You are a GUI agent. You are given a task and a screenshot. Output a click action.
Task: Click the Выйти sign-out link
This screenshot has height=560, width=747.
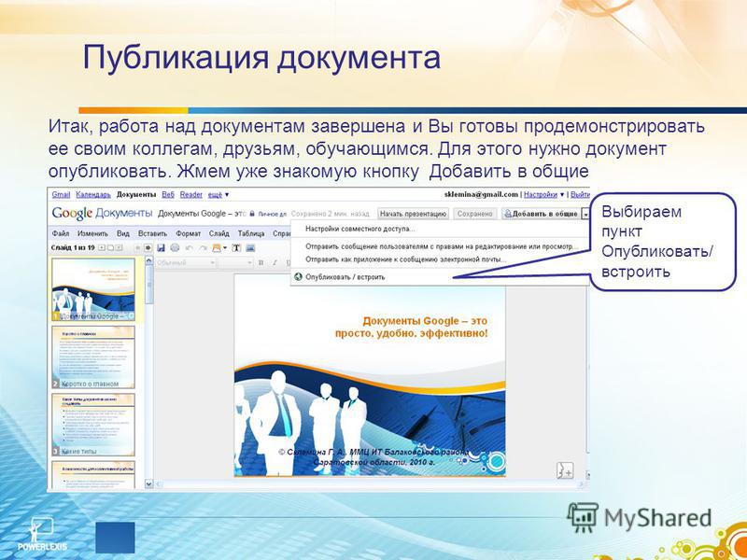pyautogui.click(x=580, y=195)
